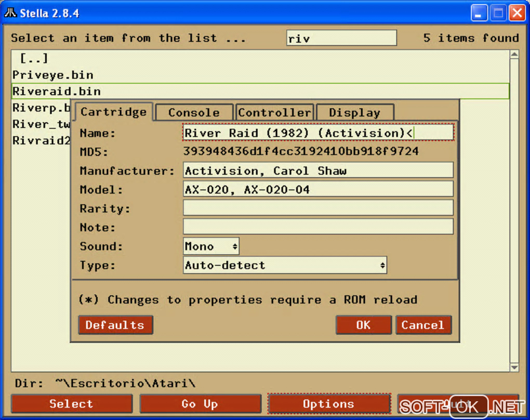Minimize the Stella window
The width and height of the screenshot is (530, 420).
pos(479,13)
